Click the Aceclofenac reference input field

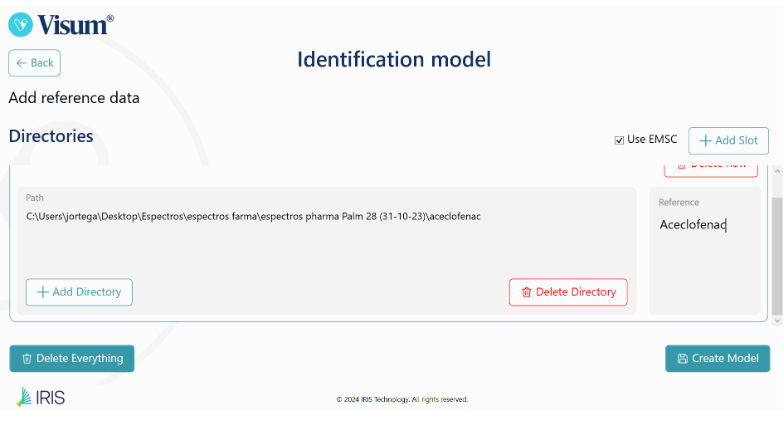[x=705, y=225]
